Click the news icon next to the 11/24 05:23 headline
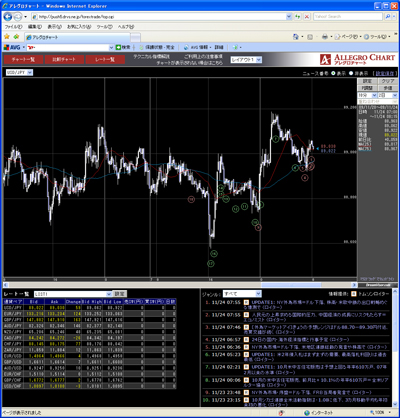Image resolution: width=400 pixels, height=418 pixels. point(246,355)
